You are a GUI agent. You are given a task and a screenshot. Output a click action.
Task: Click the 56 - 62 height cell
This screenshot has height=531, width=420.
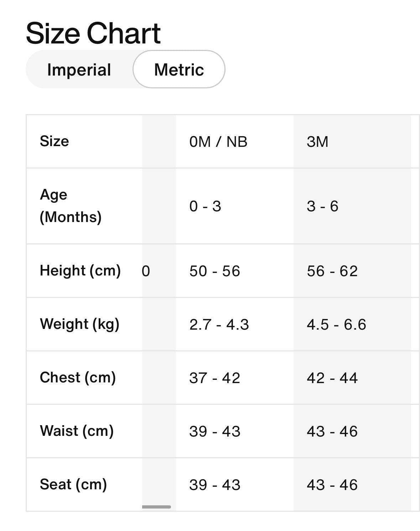pos(334,271)
